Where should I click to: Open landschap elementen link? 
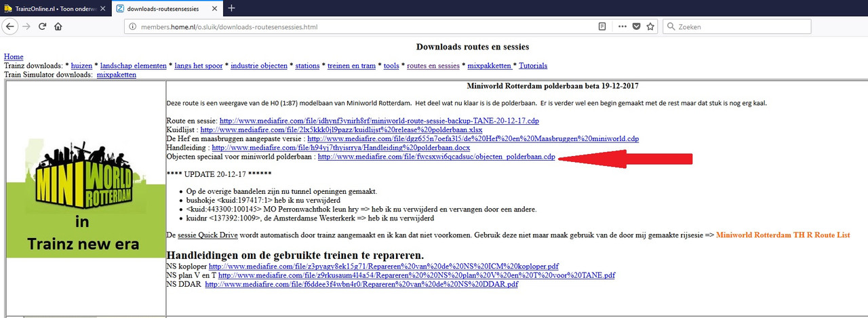coord(134,66)
